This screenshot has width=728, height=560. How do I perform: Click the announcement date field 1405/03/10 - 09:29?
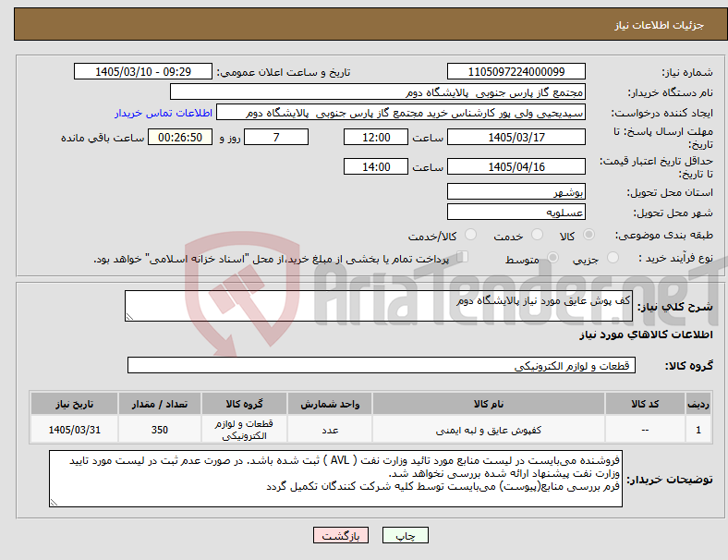tap(143, 71)
